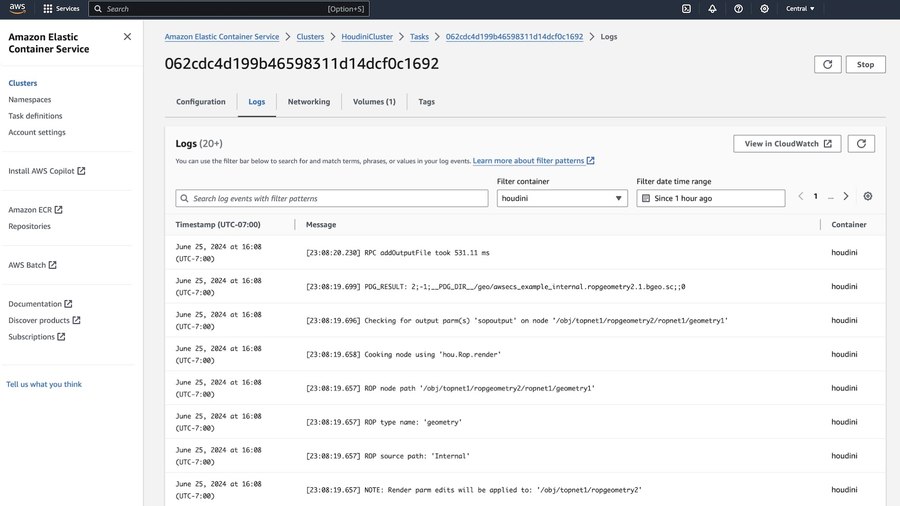This screenshot has height=506, width=900.
Task: Select the 'ROP type name: geometry' message
Action: tap(384, 422)
